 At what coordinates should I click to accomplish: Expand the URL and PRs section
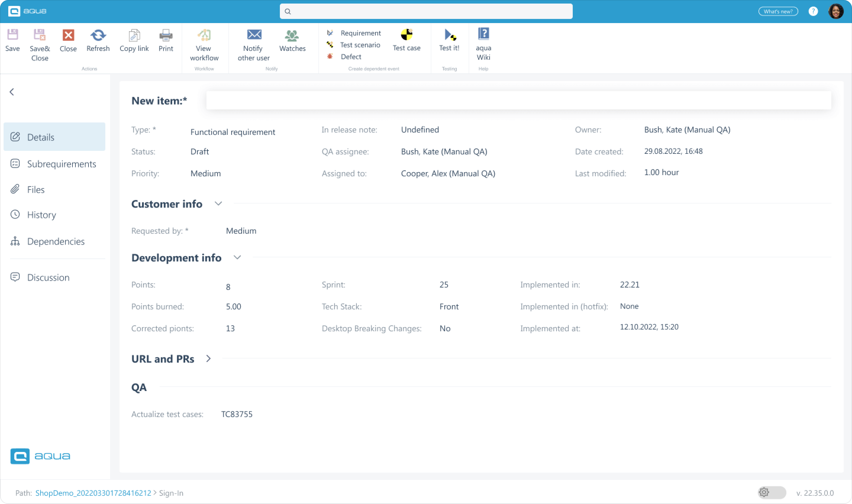tap(208, 358)
